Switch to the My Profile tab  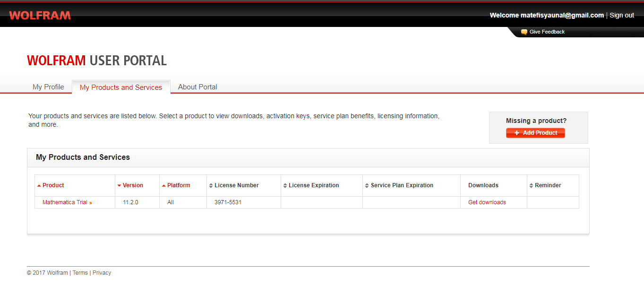coord(48,87)
